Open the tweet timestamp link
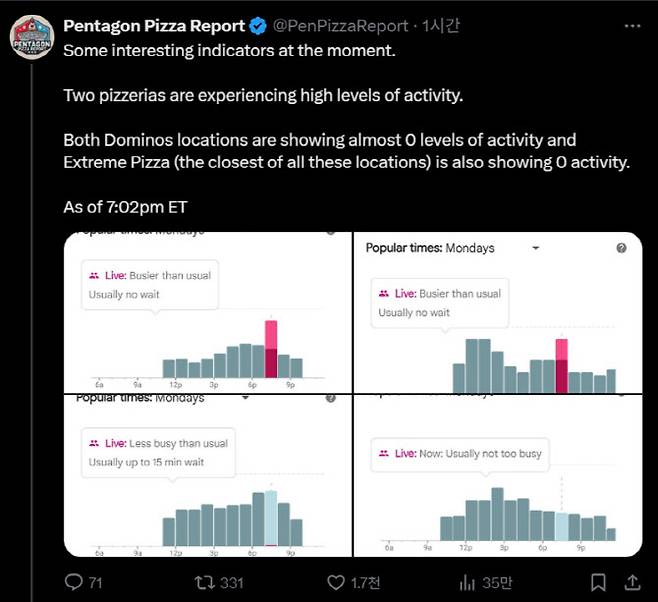The height and width of the screenshot is (602, 658). 441,25
